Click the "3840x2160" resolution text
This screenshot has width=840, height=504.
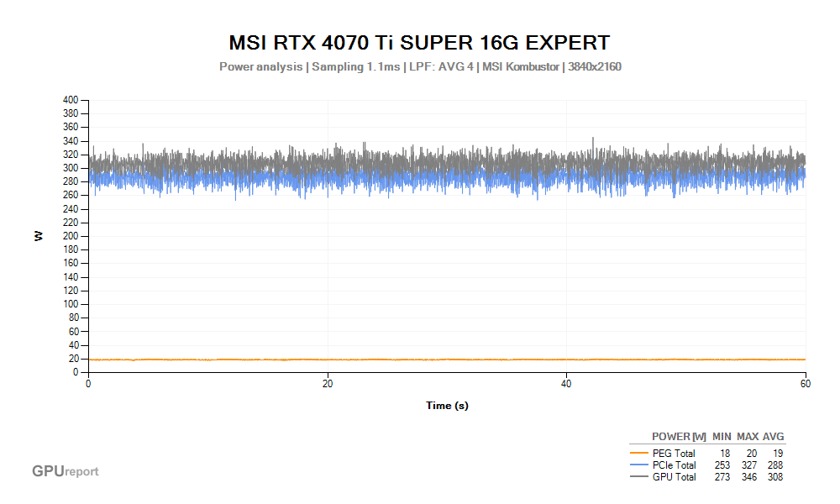[x=595, y=67]
